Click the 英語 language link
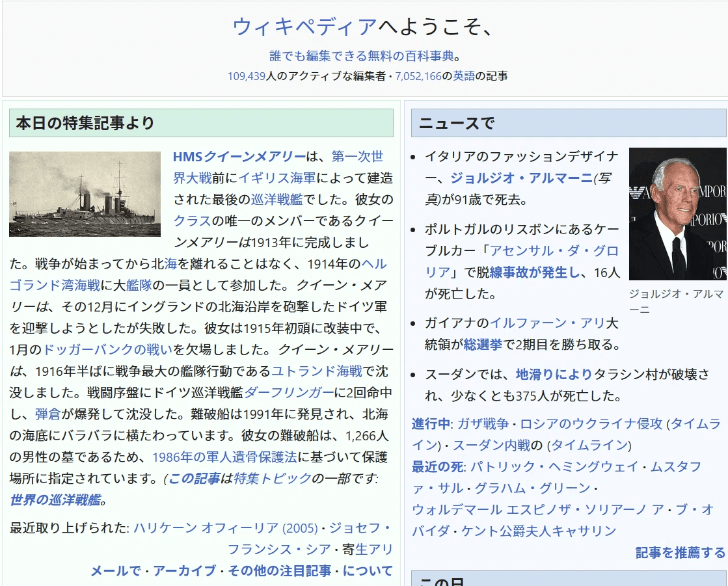The height and width of the screenshot is (586, 728). tap(464, 76)
